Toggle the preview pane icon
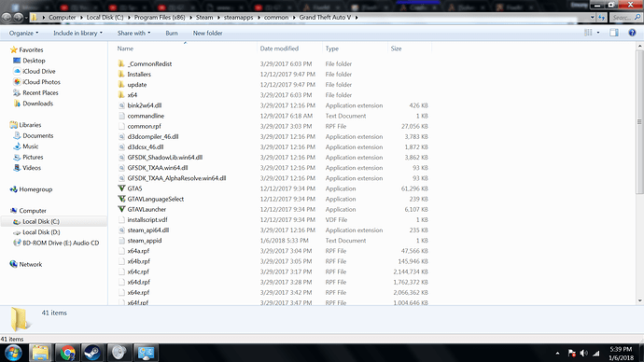The image size is (644, 362). tap(614, 33)
